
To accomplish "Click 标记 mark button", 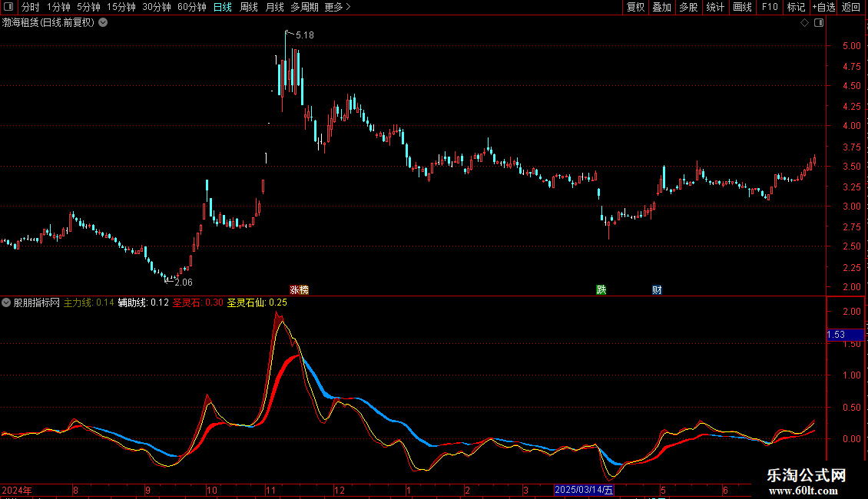I will (796, 7).
